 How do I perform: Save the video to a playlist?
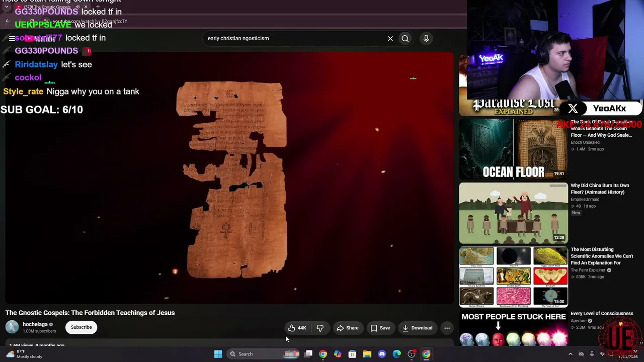click(380, 328)
